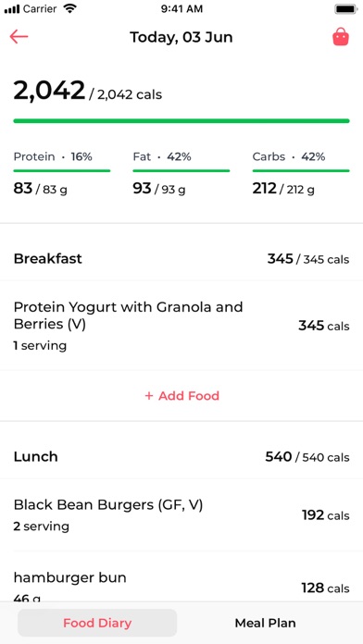363x644 pixels.
Task: Switch to the Food Diary tab
Action: 97,623
